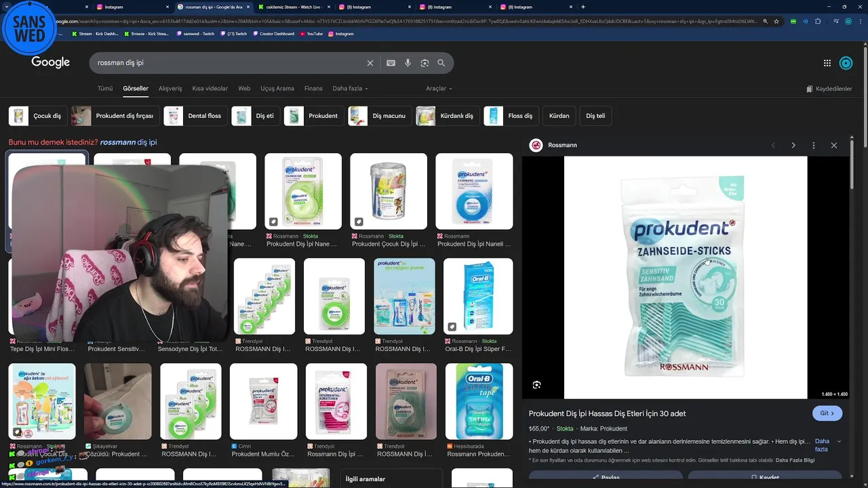Open the Cimri Prokudent Mumlu thumbnail
This screenshot has width=868, height=488.
tap(263, 401)
